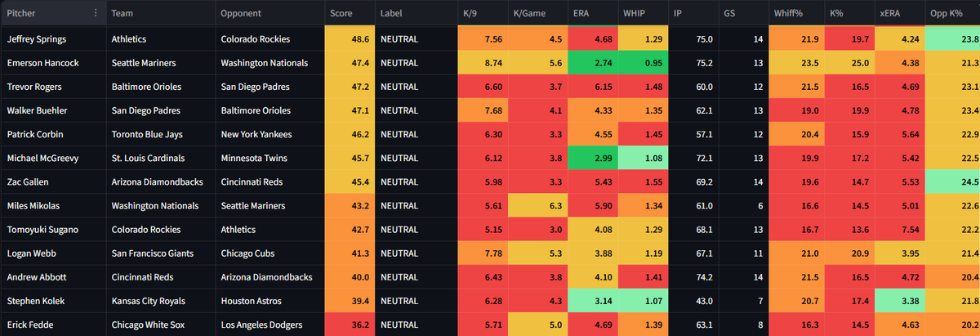980x336 pixels.
Task: Click the 75.2 IP cell
Action: click(693, 62)
